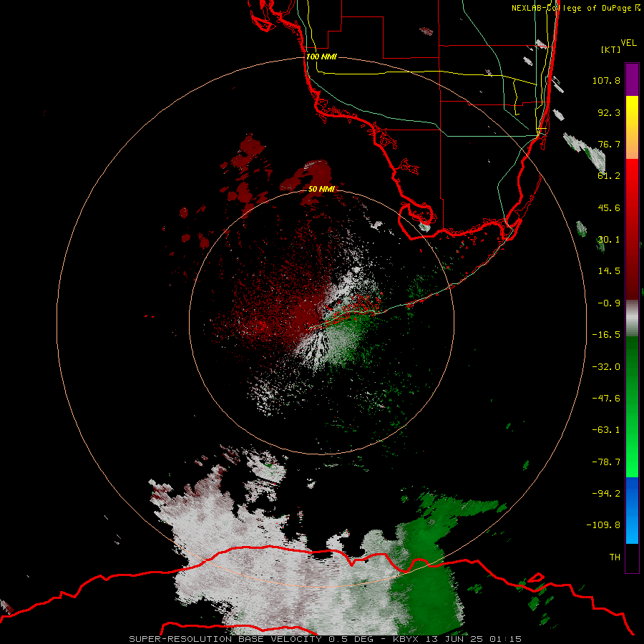Click the 30.1 velocity scale value

pyautogui.click(x=609, y=240)
